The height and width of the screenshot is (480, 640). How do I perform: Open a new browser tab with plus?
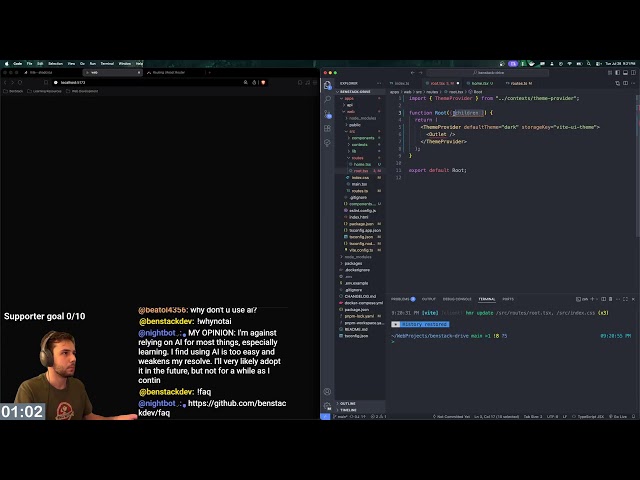[x=209, y=73]
